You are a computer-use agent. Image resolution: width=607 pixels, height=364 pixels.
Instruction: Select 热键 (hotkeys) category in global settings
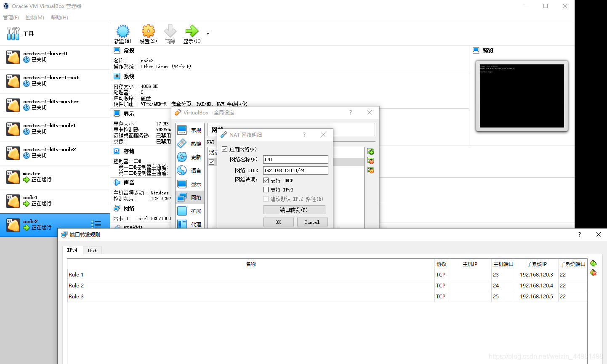pos(189,143)
